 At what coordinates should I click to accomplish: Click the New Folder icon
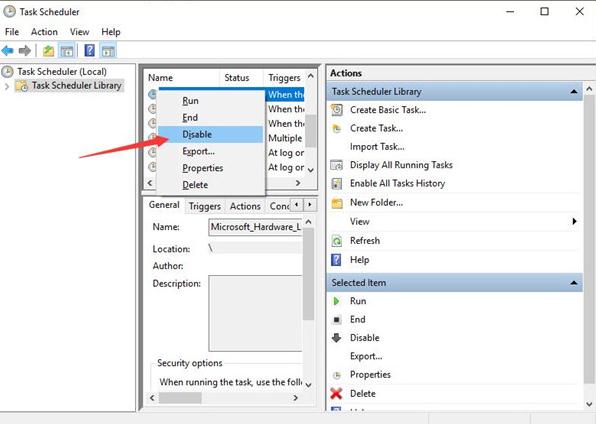pyautogui.click(x=337, y=203)
